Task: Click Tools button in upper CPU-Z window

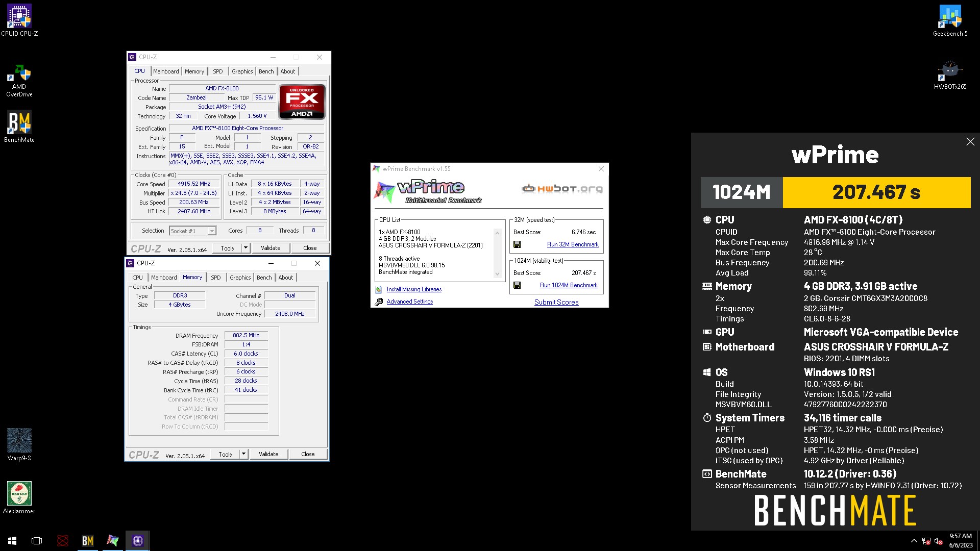Action: pyautogui.click(x=227, y=248)
